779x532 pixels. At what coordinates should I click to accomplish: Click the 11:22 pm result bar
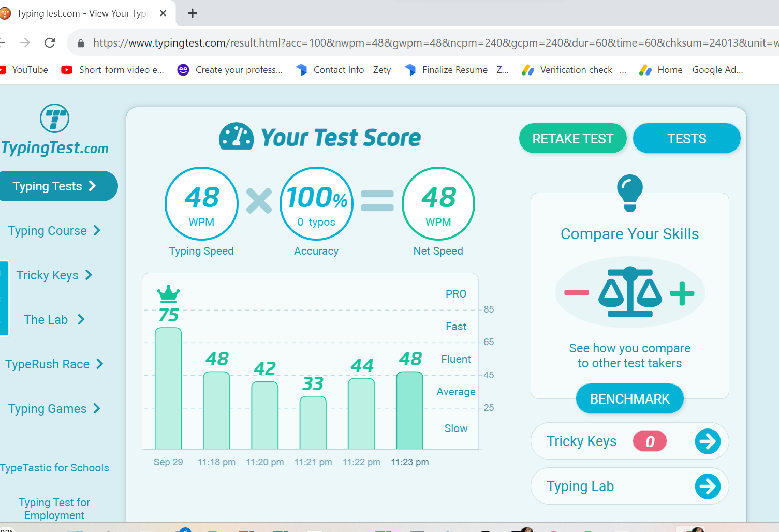click(361, 413)
